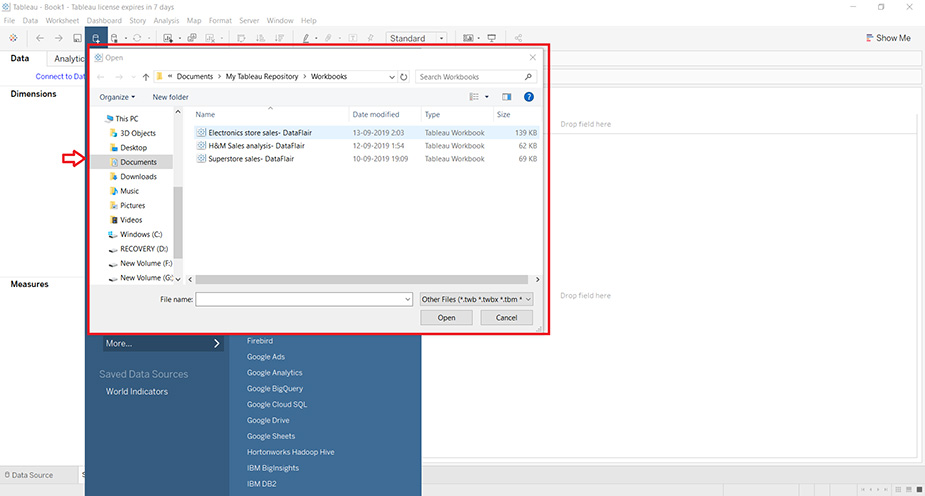Viewport: 925px width, 496px height.
Task: Click the Cancel button in the dialog
Action: (x=506, y=317)
